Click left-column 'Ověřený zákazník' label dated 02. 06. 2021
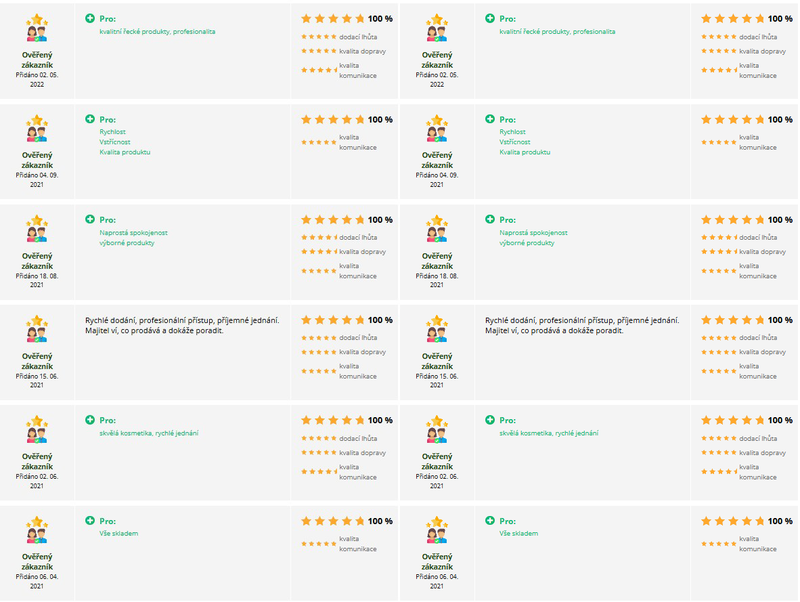The width and height of the screenshot is (800, 602). pyautogui.click(x=37, y=461)
